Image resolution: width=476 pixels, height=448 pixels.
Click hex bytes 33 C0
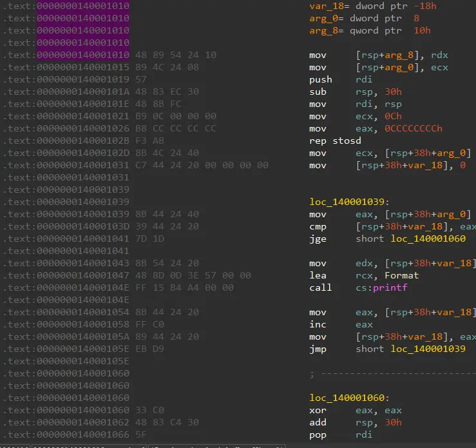pos(149,411)
